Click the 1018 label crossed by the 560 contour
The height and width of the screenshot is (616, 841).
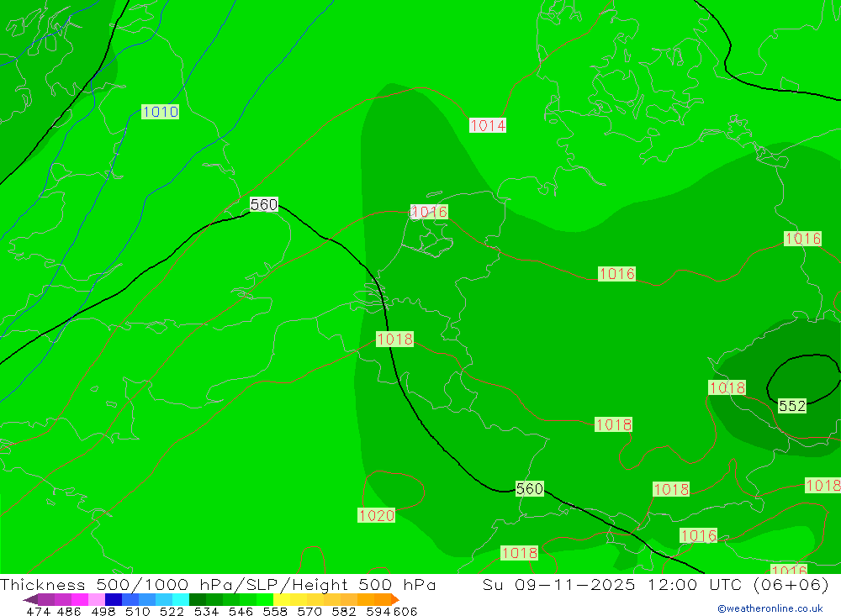click(x=394, y=339)
